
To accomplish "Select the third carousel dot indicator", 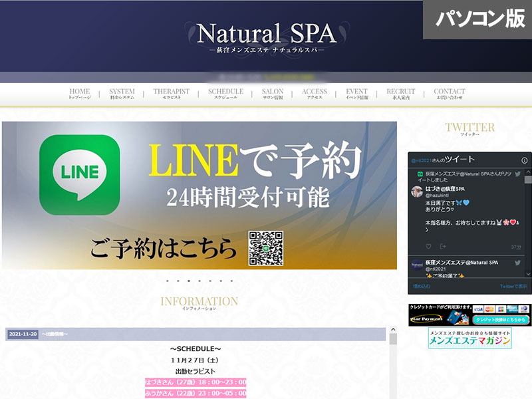I will pyautogui.click(x=189, y=281).
